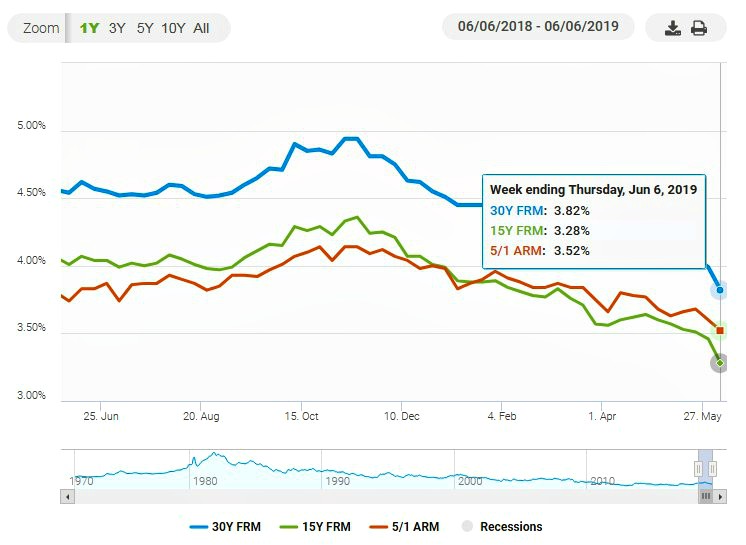Toggle the 30Y FRM series in legend
The image size is (746, 545).
pyautogui.click(x=225, y=527)
